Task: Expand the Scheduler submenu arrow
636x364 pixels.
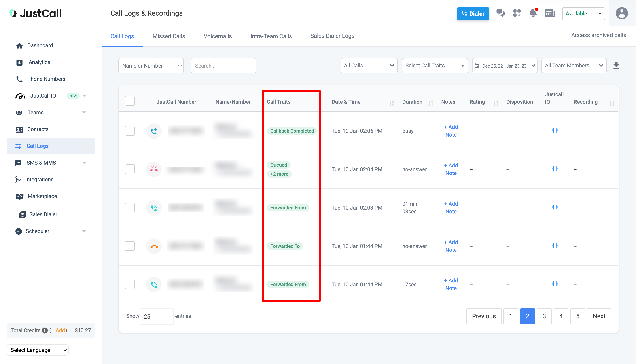Action: pyautogui.click(x=84, y=231)
